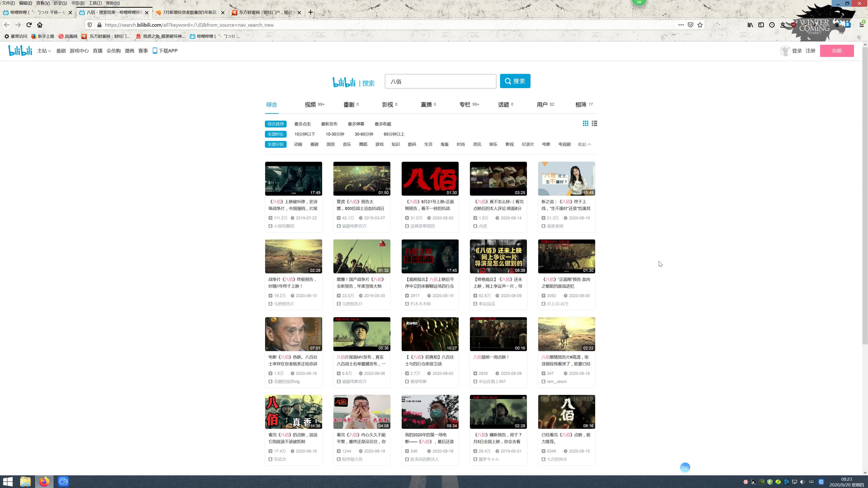Open the site identity lock icon

click(99, 25)
